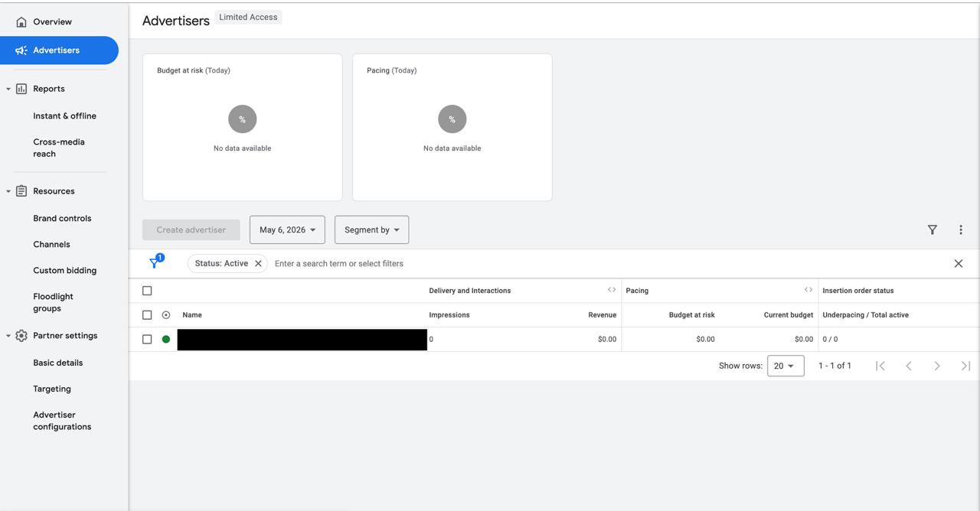Click the Impressions column header
980x511 pixels.
pos(449,315)
